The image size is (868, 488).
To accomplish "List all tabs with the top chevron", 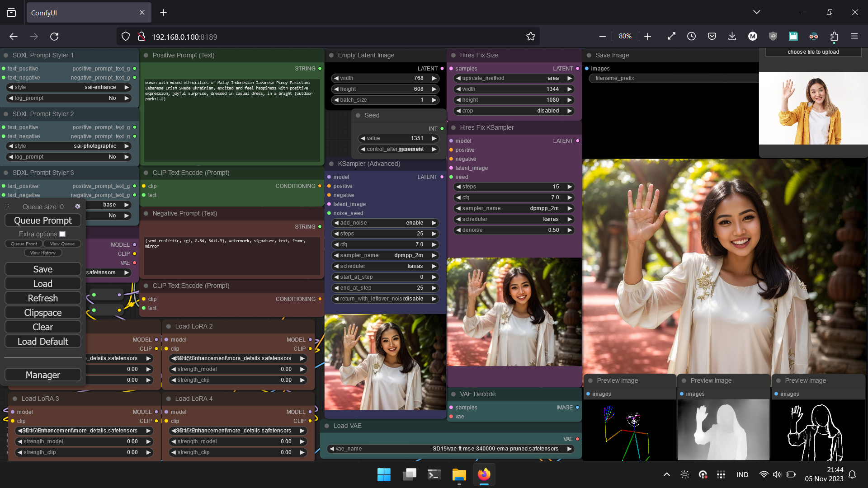I will pyautogui.click(x=756, y=12).
